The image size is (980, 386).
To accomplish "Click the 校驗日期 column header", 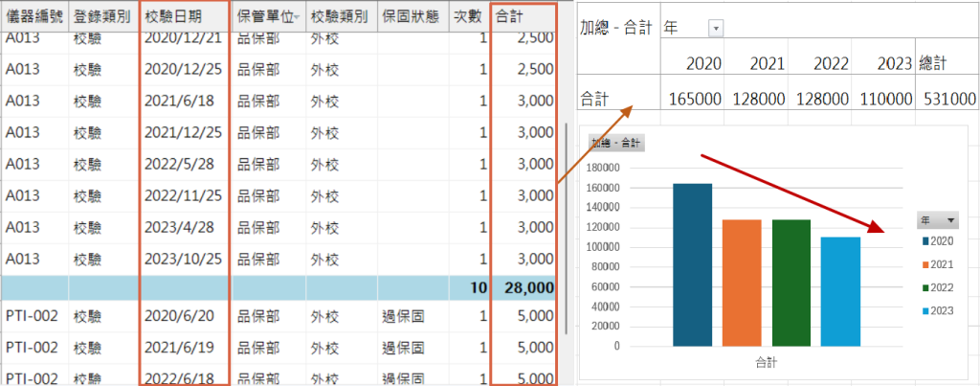I will tap(185, 17).
